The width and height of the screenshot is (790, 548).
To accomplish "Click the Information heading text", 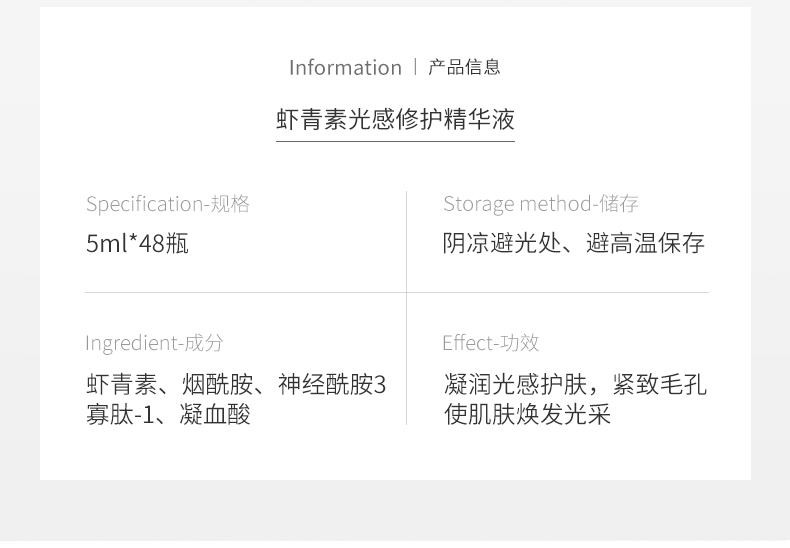I will [x=345, y=67].
